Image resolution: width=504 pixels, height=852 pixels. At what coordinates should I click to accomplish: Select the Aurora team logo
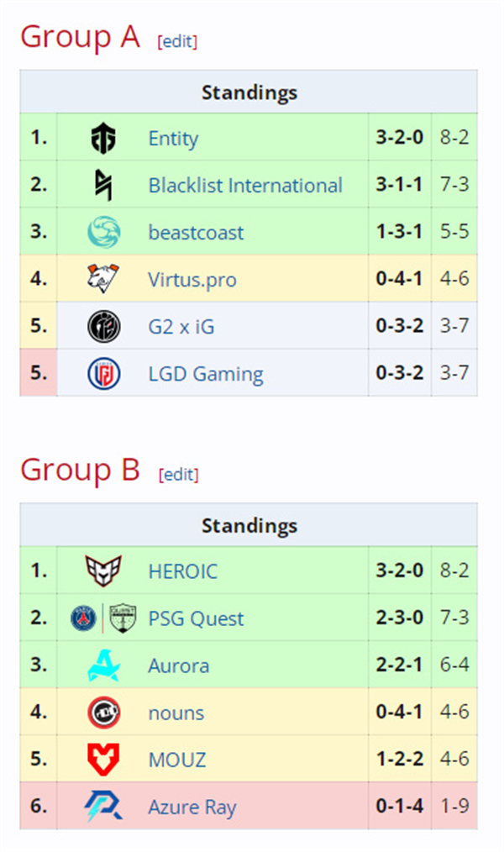103,665
